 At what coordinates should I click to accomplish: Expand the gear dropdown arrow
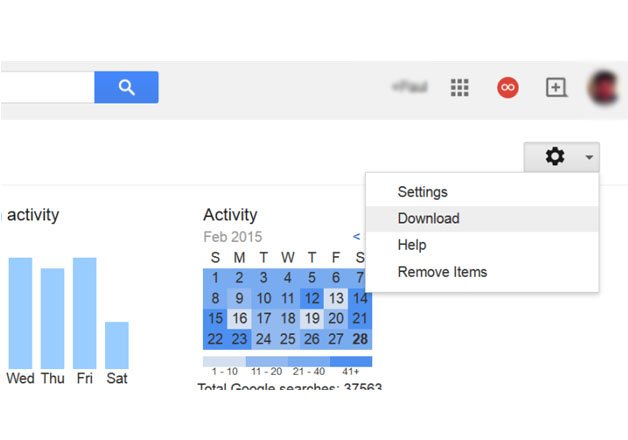(x=589, y=157)
